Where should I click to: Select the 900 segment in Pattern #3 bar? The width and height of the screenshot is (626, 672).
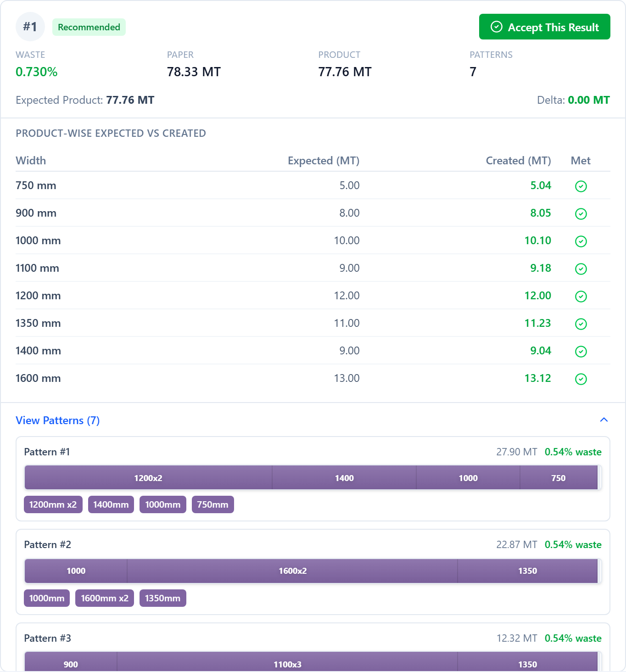(71, 662)
